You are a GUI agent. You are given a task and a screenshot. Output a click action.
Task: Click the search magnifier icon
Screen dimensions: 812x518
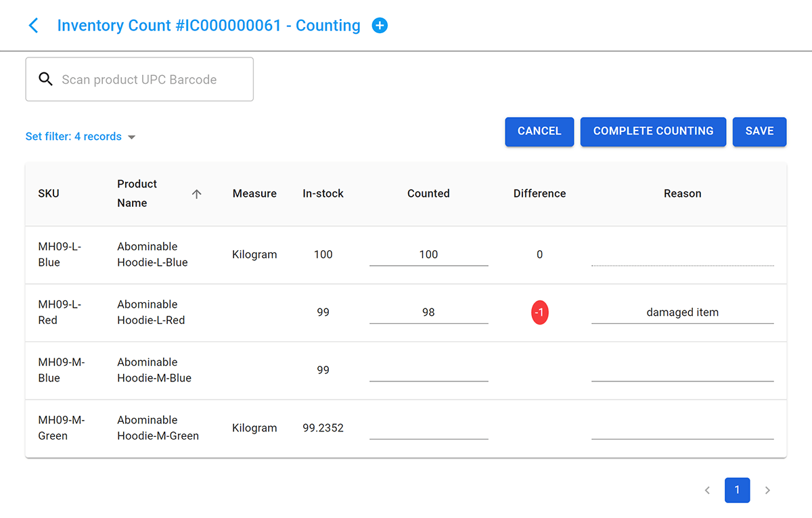click(x=45, y=79)
